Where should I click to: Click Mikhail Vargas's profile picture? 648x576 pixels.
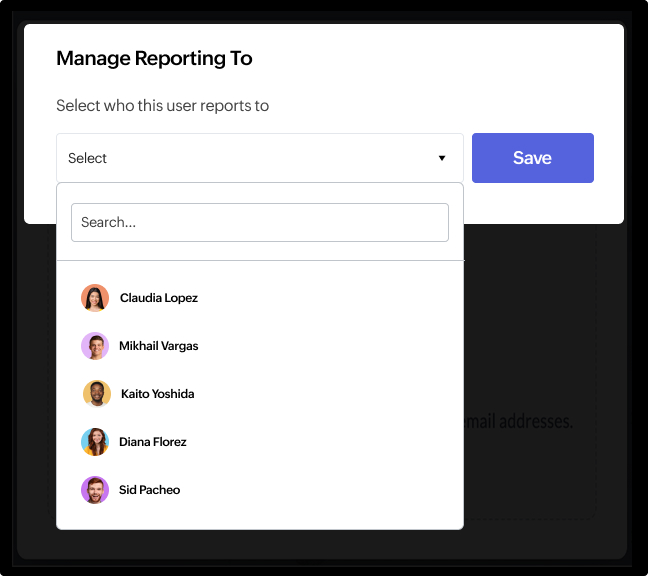point(95,346)
